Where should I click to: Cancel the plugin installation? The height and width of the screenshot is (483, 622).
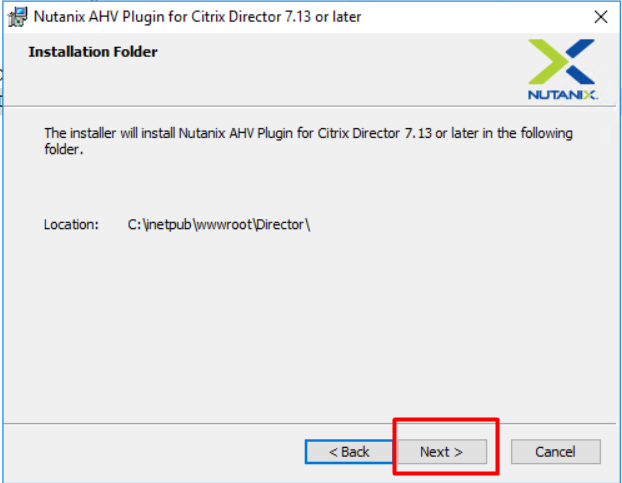tap(555, 451)
